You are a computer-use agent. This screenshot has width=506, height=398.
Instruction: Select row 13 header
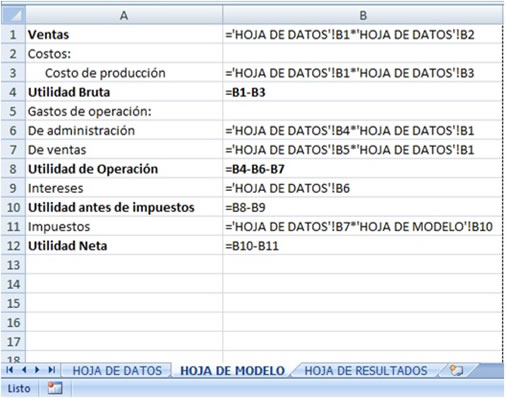[x=13, y=265]
